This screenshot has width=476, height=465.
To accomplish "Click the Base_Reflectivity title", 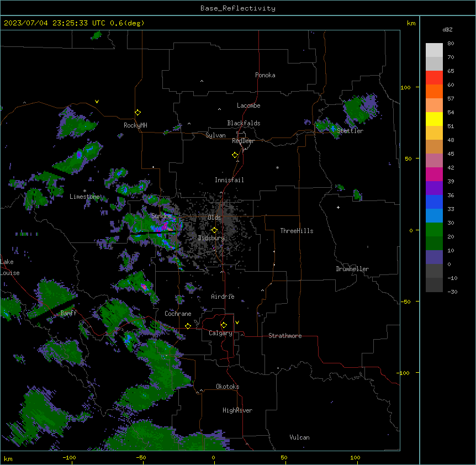I will 238,8.
